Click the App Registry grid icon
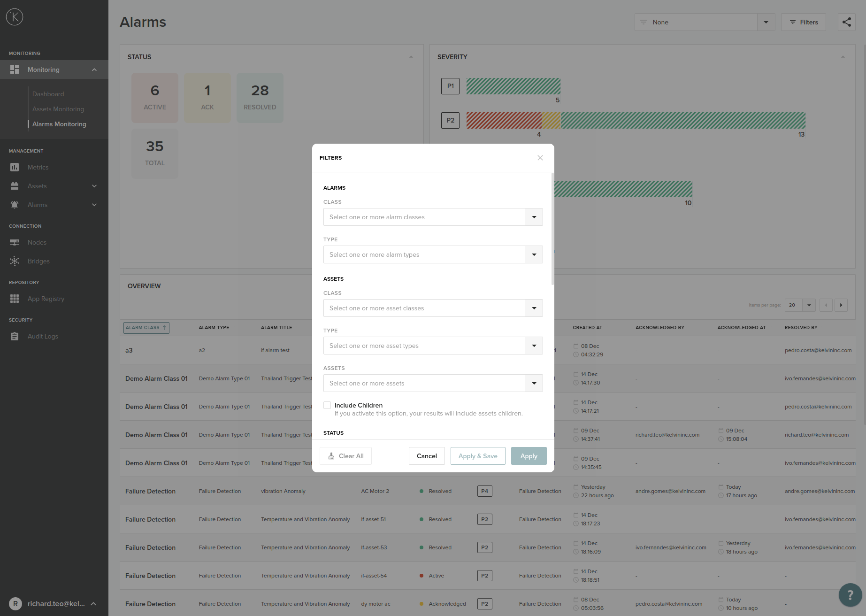 (x=15, y=299)
